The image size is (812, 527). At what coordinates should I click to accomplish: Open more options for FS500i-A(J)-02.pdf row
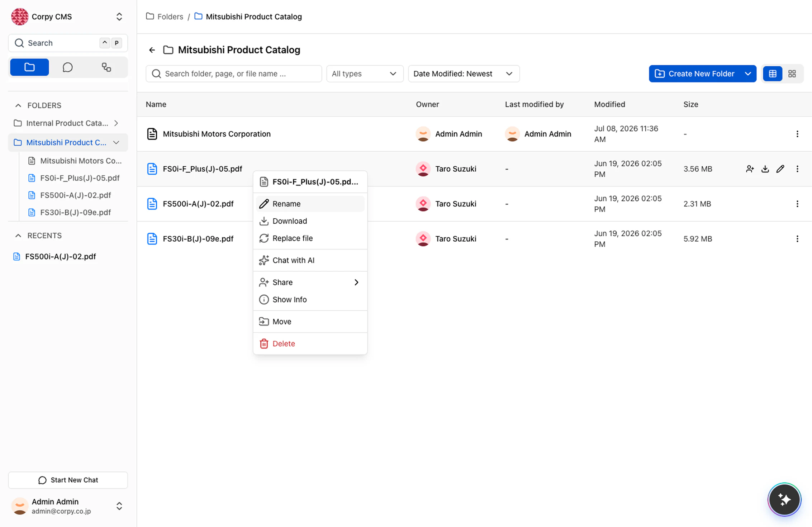797,204
